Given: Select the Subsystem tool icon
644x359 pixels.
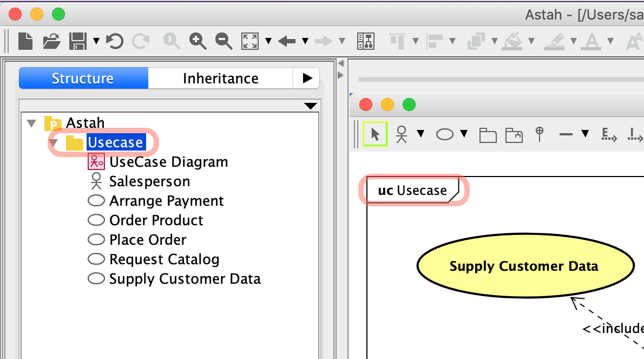Looking at the screenshot, I should coord(514,135).
